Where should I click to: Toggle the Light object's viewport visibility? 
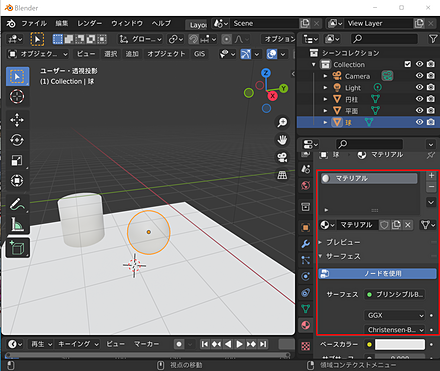pyautogui.click(x=419, y=87)
